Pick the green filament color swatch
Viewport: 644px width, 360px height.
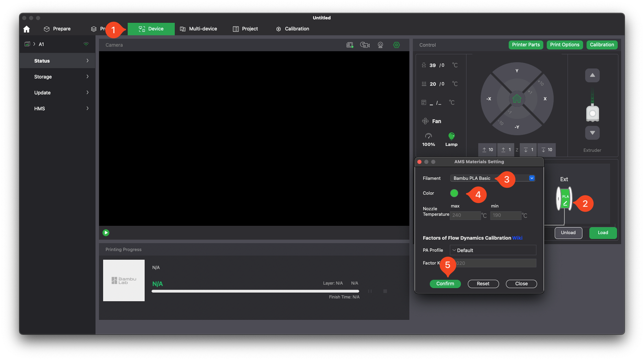(x=454, y=193)
